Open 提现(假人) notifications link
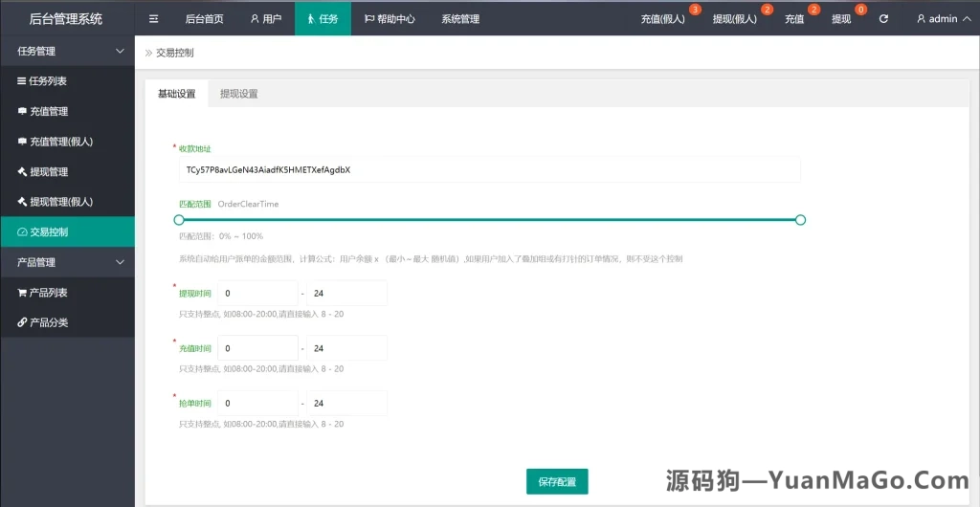 (734, 19)
